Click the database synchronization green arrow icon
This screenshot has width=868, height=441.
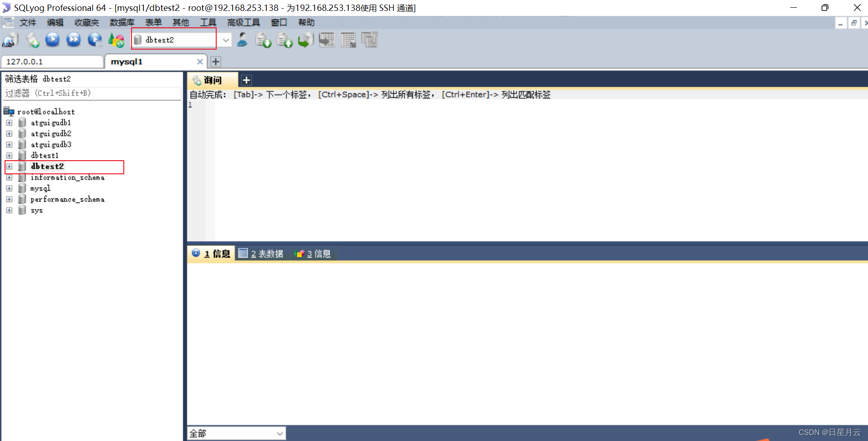point(306,40)
